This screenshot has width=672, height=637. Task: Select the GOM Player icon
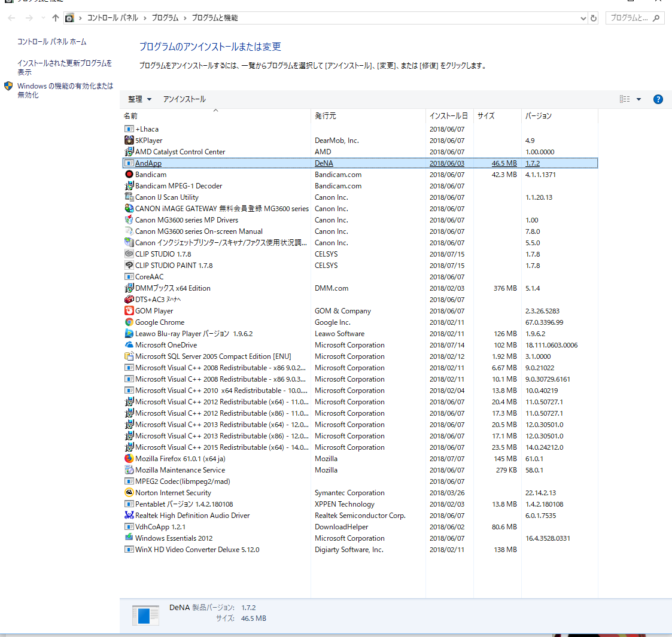click(129, 311)
